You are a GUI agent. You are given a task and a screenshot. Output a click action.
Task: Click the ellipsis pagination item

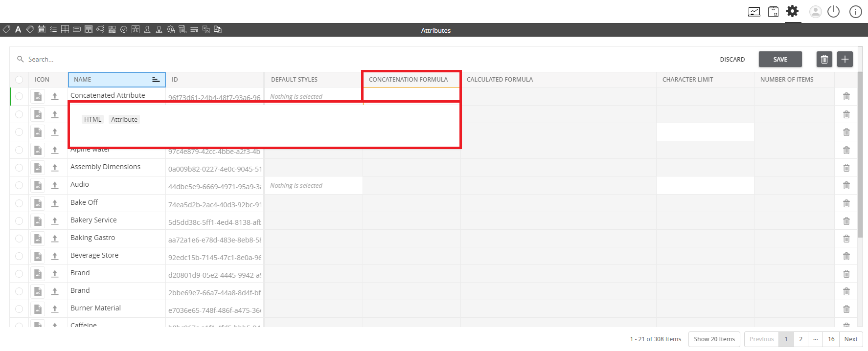click(x=816, y=339)
